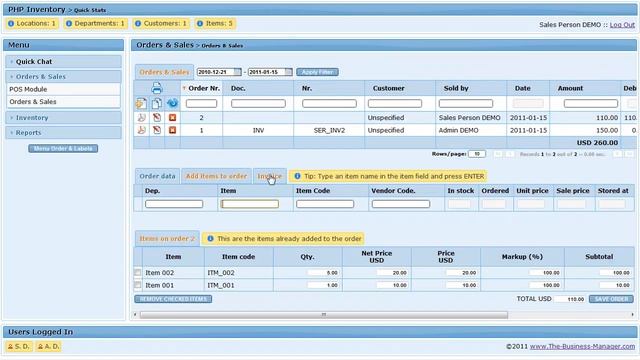
Task: Click the info icon on the Items badge
Action: [200, 24]
